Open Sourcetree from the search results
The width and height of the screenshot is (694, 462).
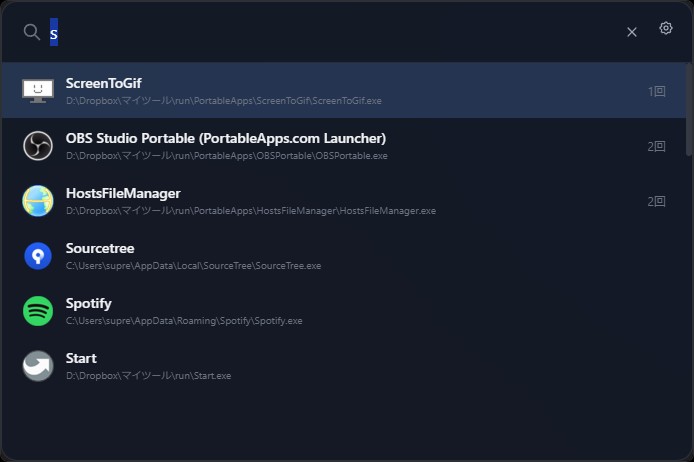pos(100,248)
